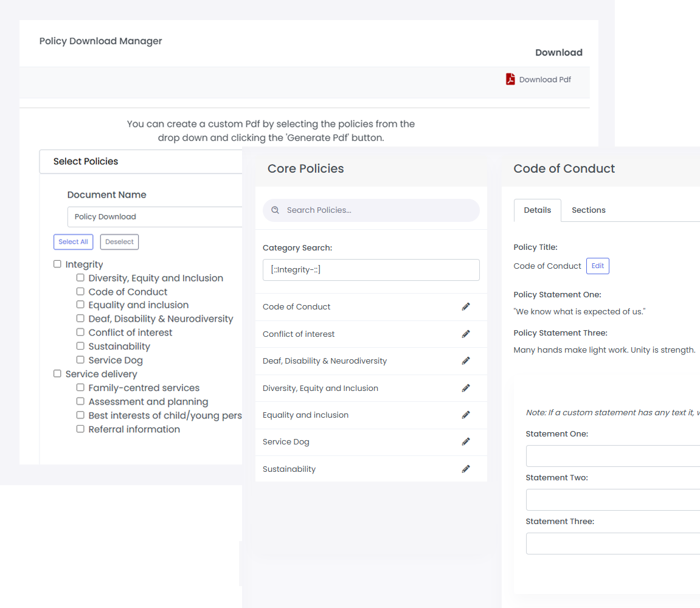Edit Deaf, Disability & Neurodiversity via pencil icon
Screen dimensions: 700x608
click(466, 361)
